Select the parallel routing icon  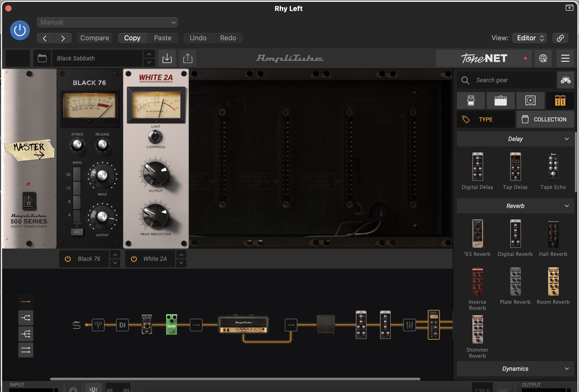click(26, 350)
